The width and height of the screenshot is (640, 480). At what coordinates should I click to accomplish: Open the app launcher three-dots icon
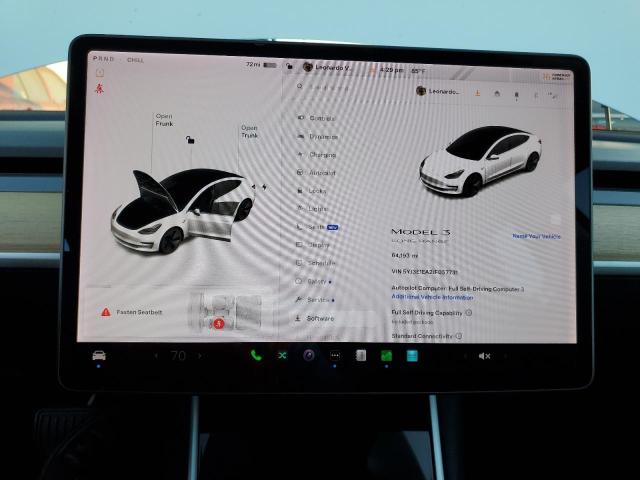click(335, 356)
